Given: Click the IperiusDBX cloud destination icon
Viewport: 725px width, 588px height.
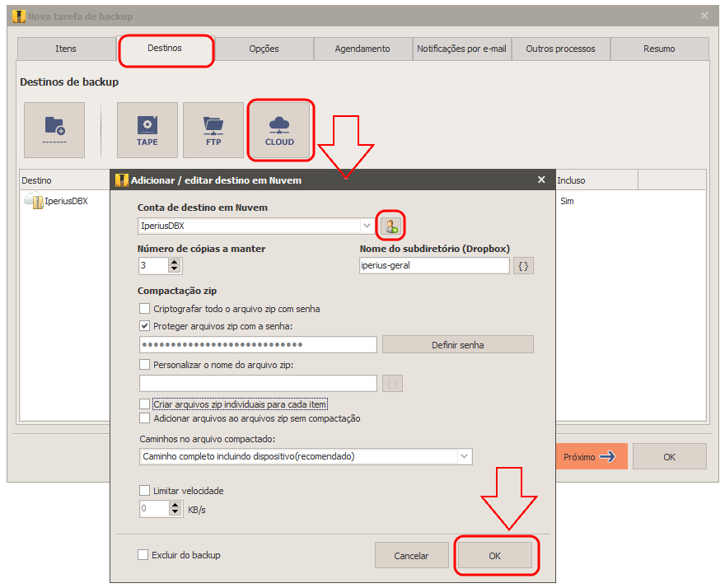Looking at the screenshot, I should [x=33, y=201].
